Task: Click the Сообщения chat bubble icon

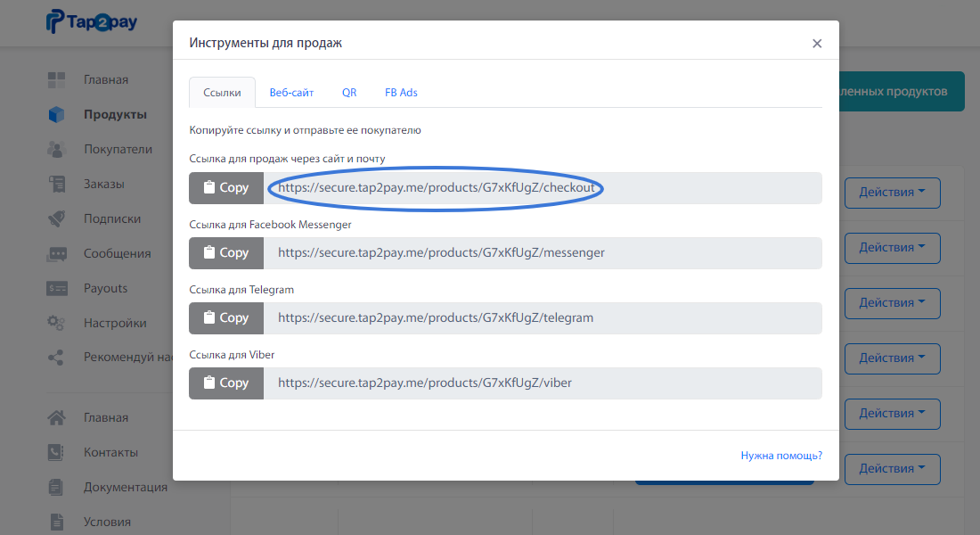Action: coord(57,254)
